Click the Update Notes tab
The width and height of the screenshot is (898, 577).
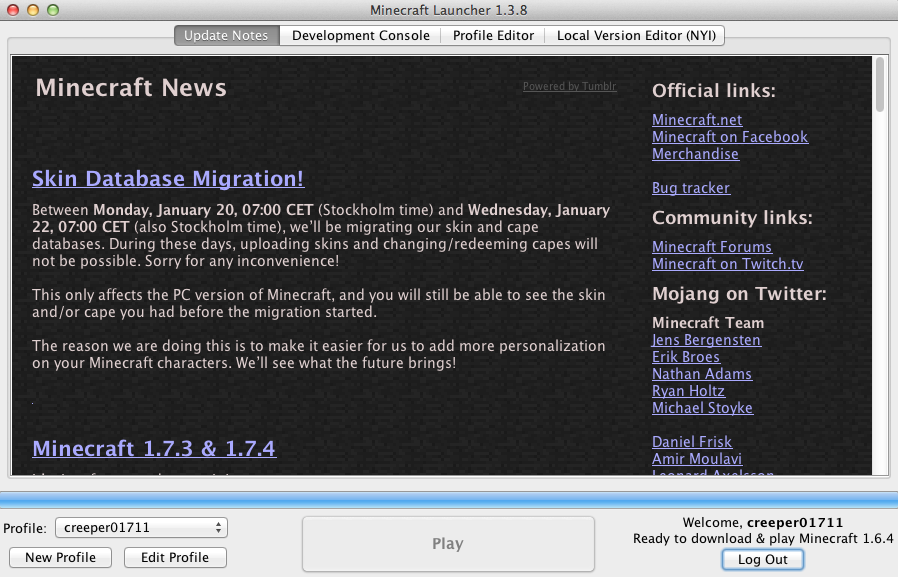227,35
